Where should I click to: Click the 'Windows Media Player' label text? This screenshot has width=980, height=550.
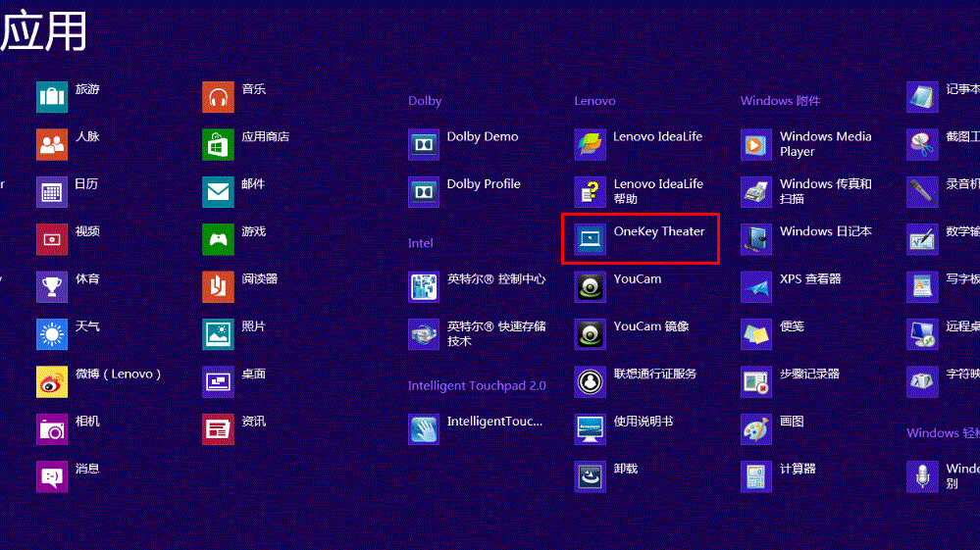coord(826,144)
